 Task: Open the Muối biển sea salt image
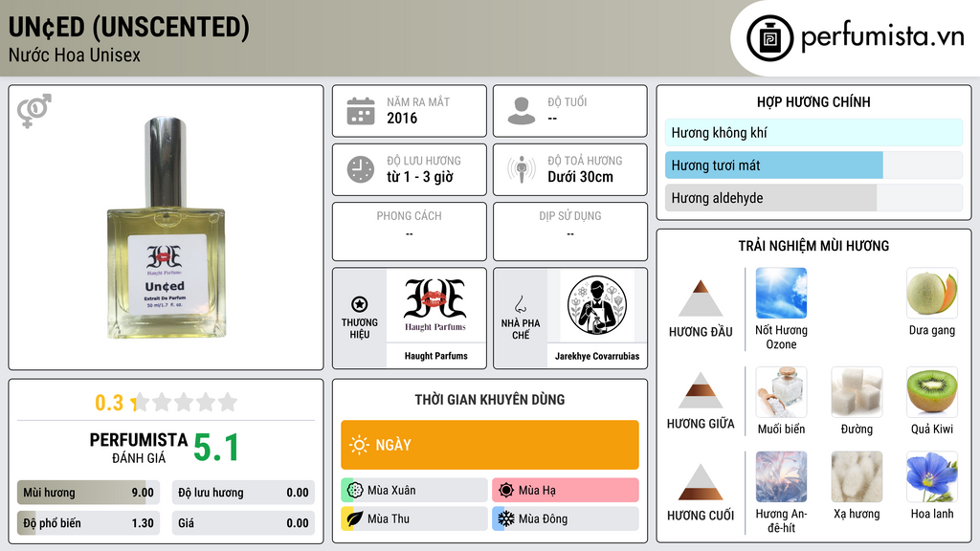781,392
